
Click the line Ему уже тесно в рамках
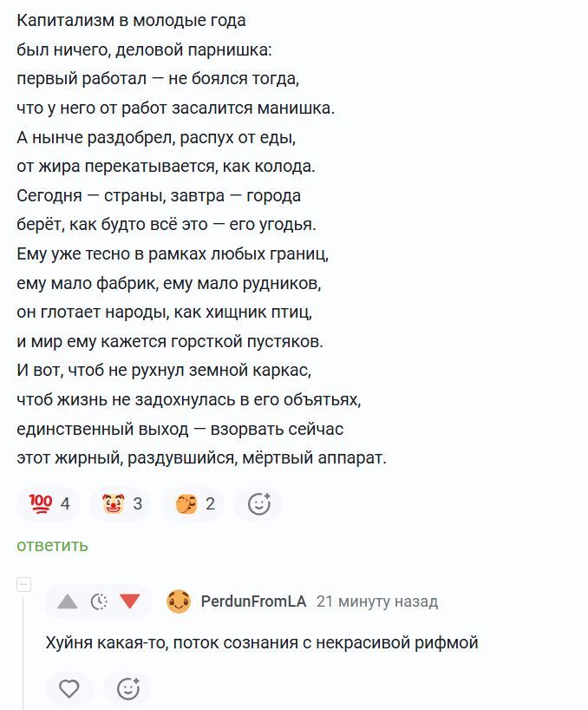(x=173, y=254)
